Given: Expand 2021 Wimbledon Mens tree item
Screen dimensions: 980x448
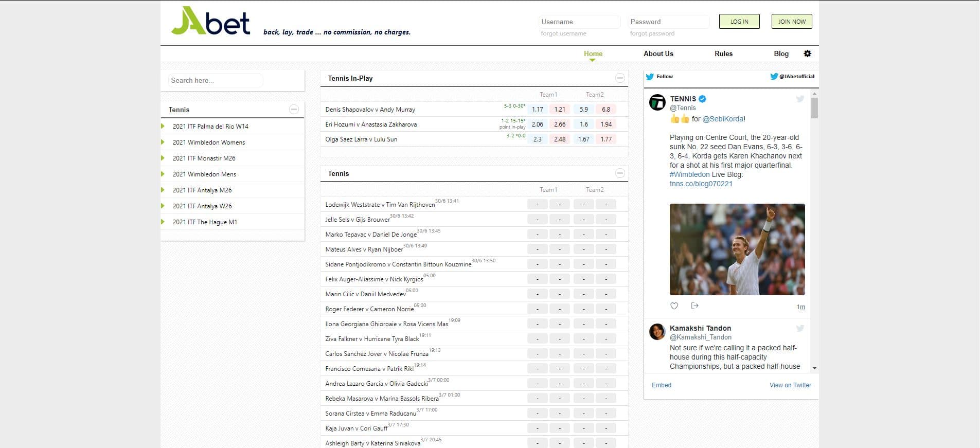Looking at the screenshot, I should coord(163,174).
